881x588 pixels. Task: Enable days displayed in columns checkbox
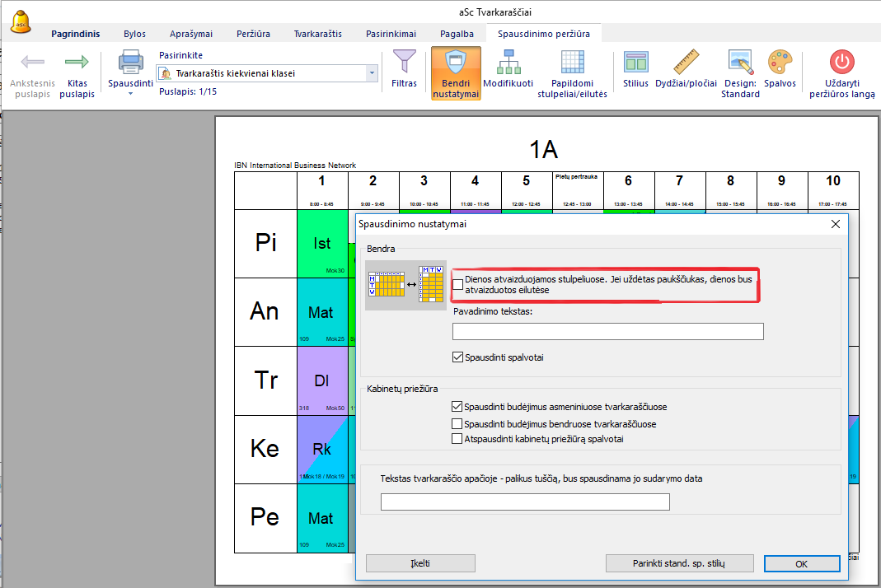pyautogui.click(x=458, y=284)
